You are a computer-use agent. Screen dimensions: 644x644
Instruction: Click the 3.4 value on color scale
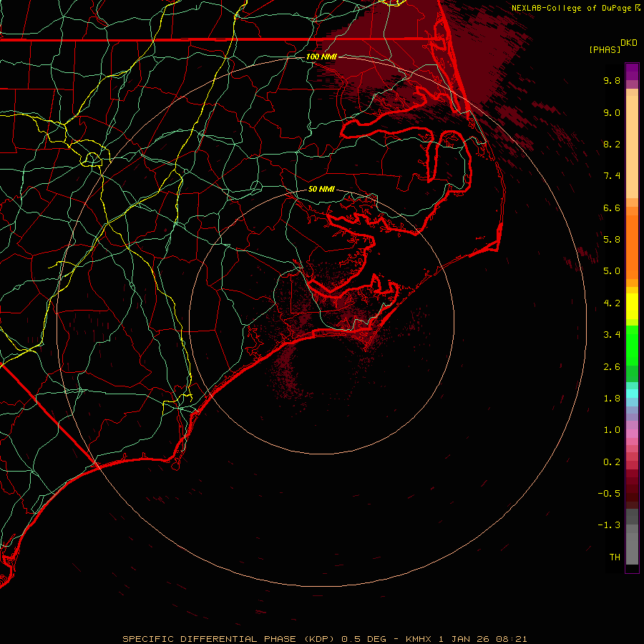[x=612, y=335]
